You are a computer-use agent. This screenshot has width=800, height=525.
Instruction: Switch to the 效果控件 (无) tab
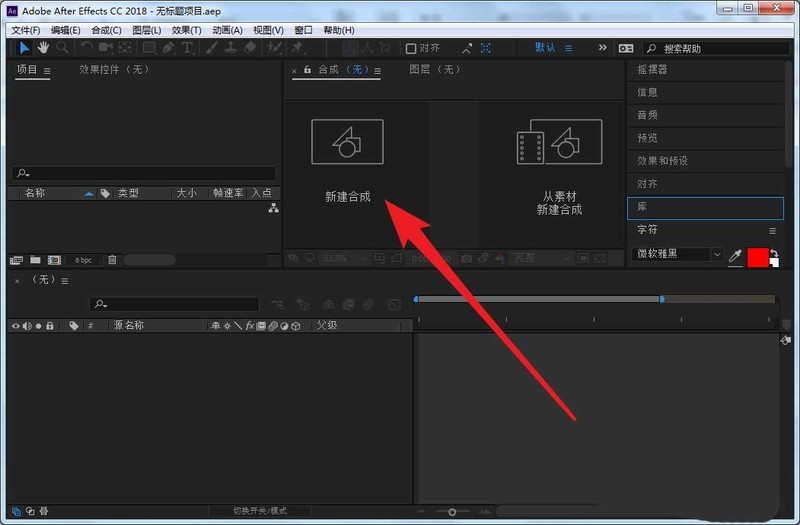pyautogui.click(x=114, y=69)
